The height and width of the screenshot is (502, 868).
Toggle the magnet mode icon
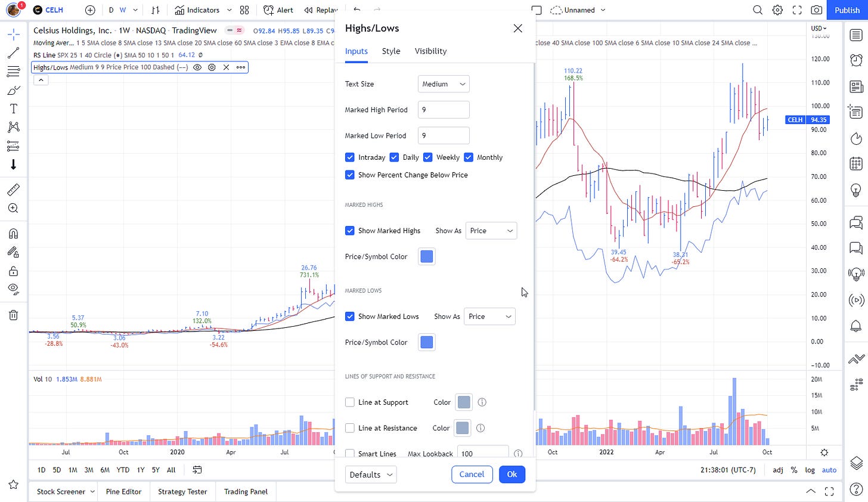tap(13, 233)
